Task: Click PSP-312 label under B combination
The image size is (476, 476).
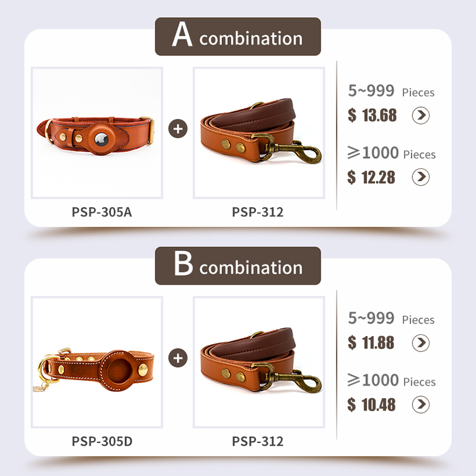Action: 258,441
